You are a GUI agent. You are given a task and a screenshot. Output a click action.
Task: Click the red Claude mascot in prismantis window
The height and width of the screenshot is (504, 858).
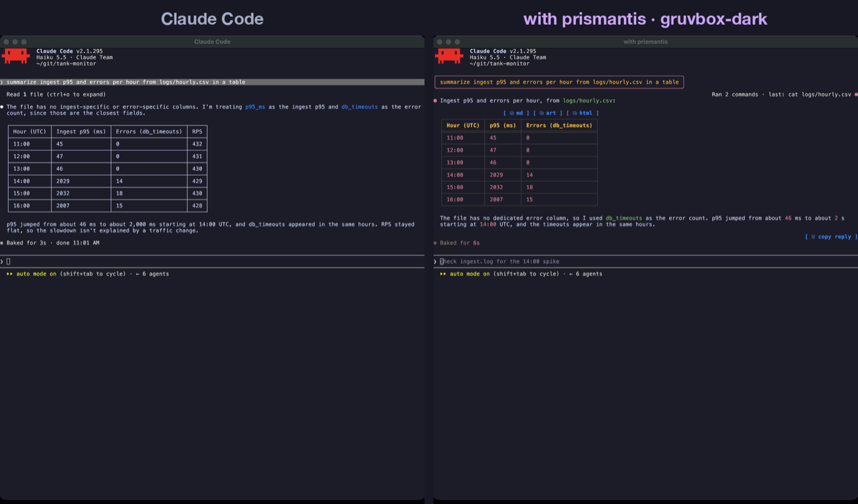(450, 56)
